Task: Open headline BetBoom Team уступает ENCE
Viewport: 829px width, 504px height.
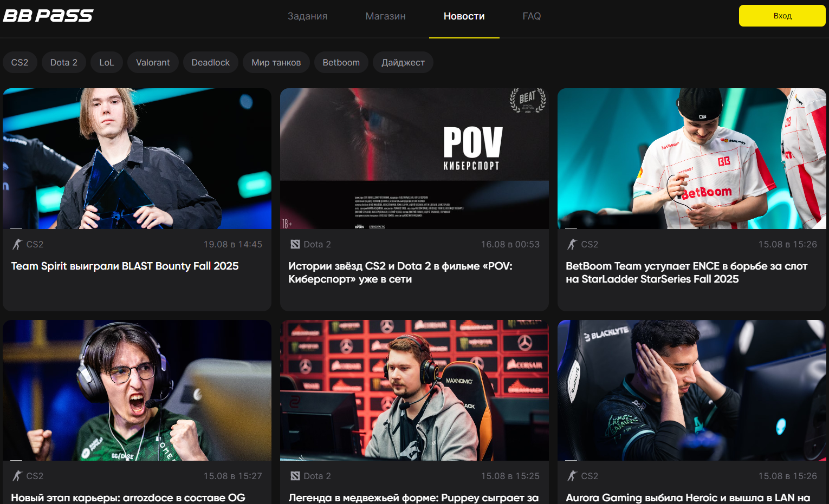Action: tap(686, 272)
